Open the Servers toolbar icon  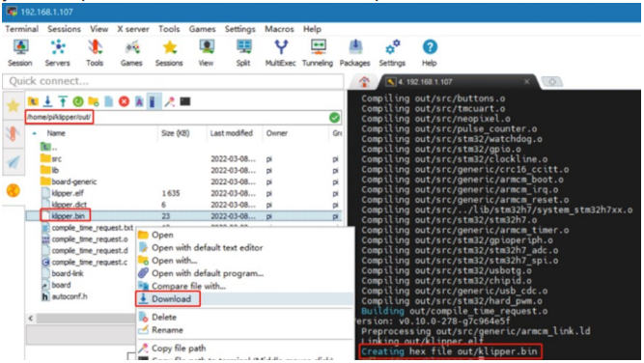pos(58,52)
